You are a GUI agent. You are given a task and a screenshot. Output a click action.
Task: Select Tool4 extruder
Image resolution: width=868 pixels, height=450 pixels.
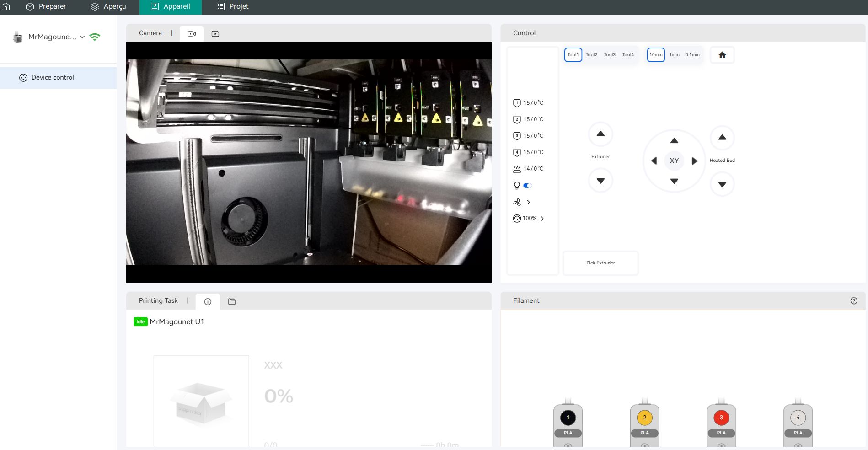pos(628,55)
